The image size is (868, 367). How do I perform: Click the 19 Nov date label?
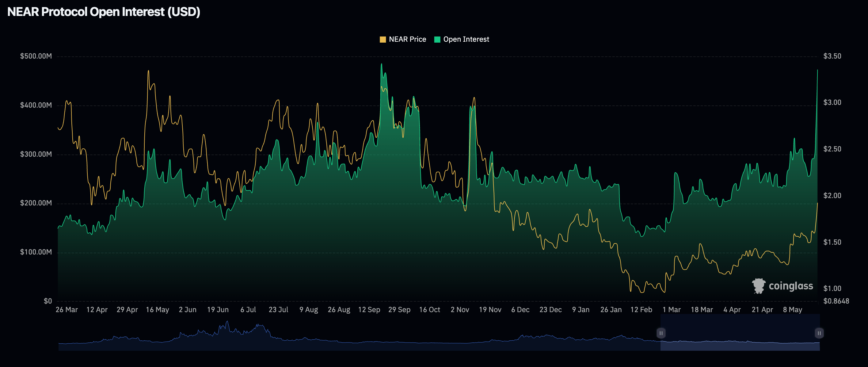(490, 310)
